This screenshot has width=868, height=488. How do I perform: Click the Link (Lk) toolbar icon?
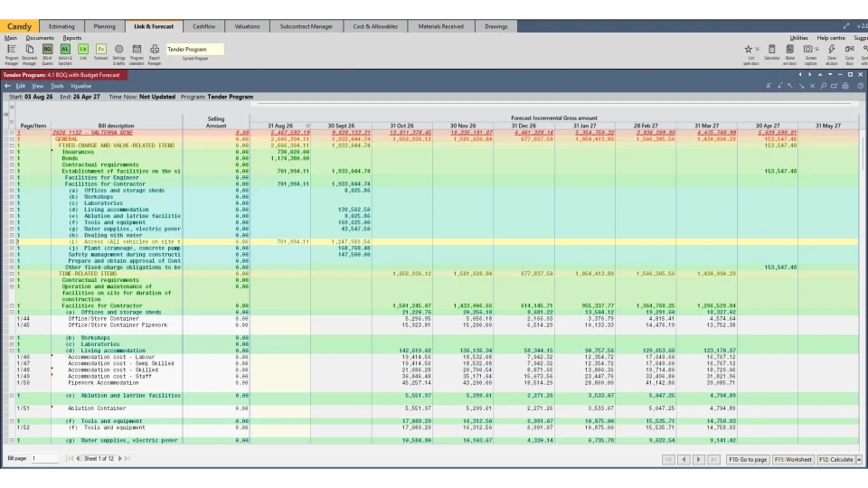(83, 53)
